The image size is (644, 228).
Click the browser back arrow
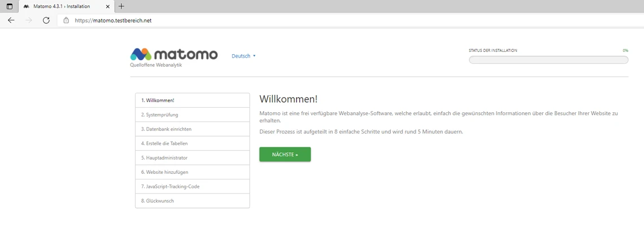(x=11, y=20)
